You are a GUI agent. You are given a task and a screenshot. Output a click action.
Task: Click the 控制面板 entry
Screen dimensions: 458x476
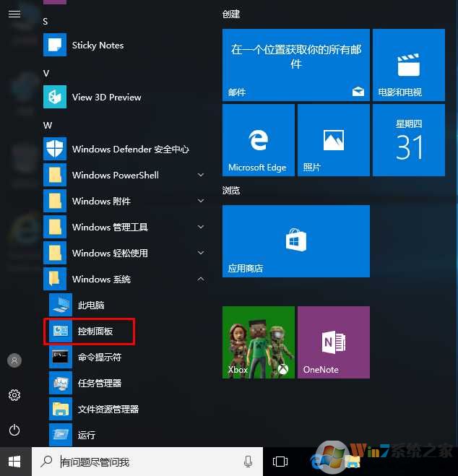pyautogui.click(x=95, y=332)
